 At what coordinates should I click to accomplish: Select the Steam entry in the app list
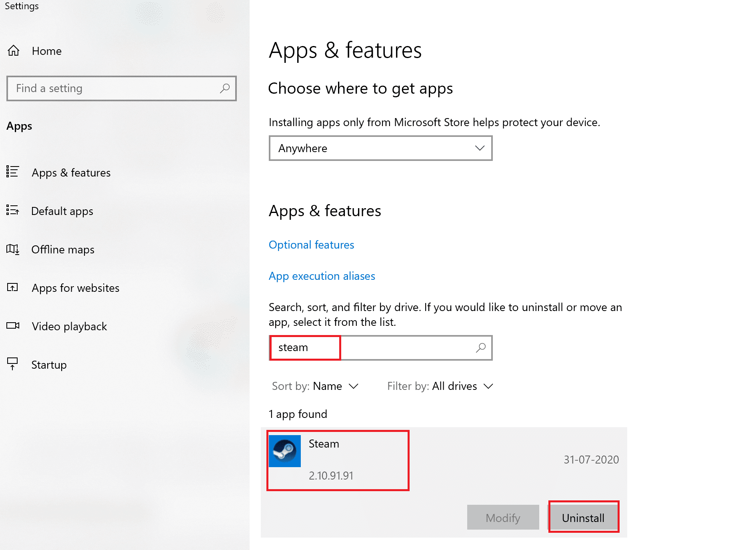338,460
